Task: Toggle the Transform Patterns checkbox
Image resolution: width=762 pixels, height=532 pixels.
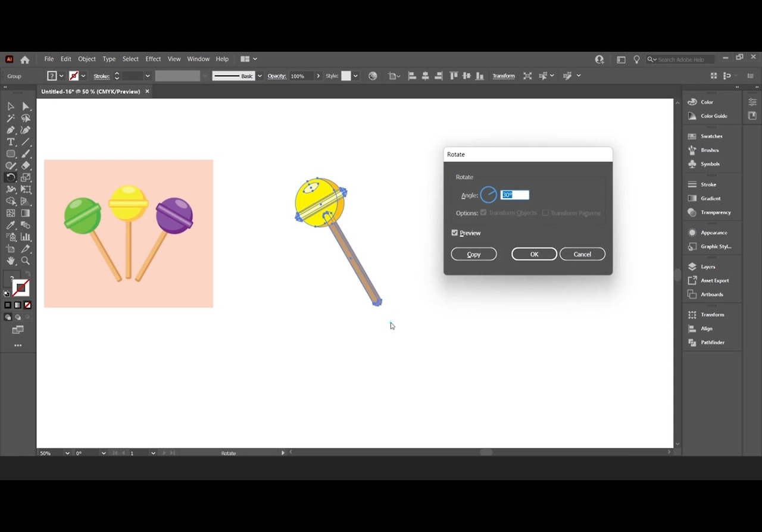Action: click(545, 212)
